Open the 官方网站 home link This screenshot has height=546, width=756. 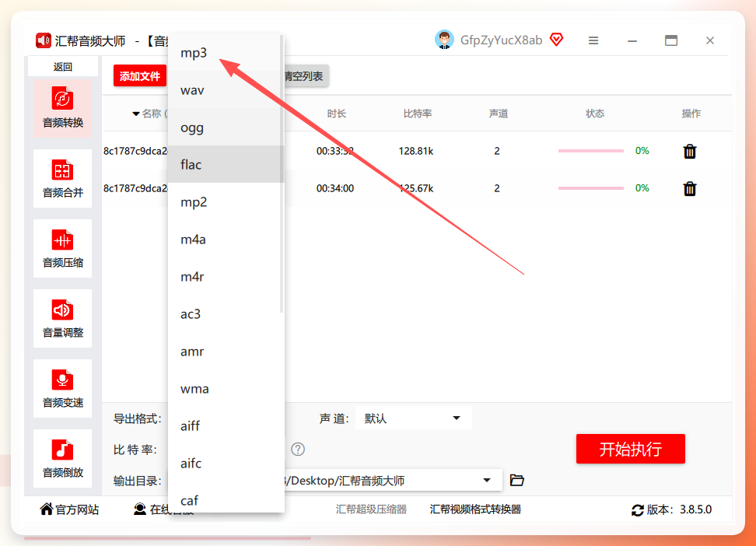pos(69,509)
